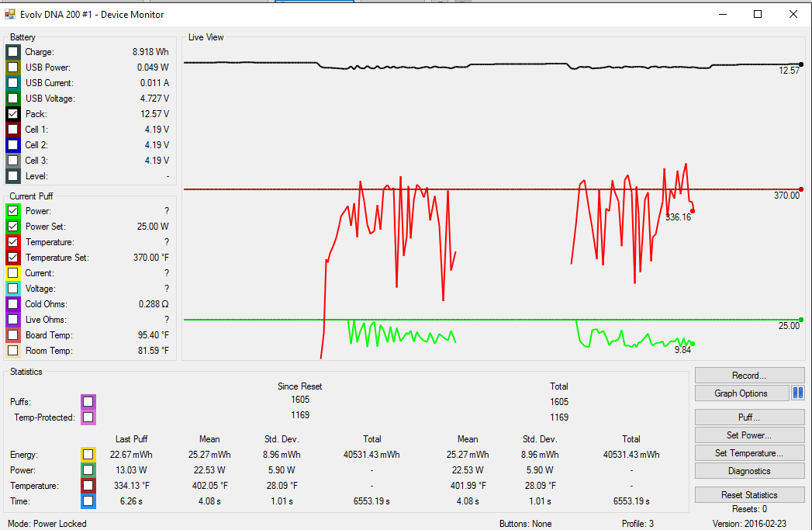The width and height of the screenshot is (812, 530).
Task: Check the Puffs statistics checkbox
Action: point(88,401)
